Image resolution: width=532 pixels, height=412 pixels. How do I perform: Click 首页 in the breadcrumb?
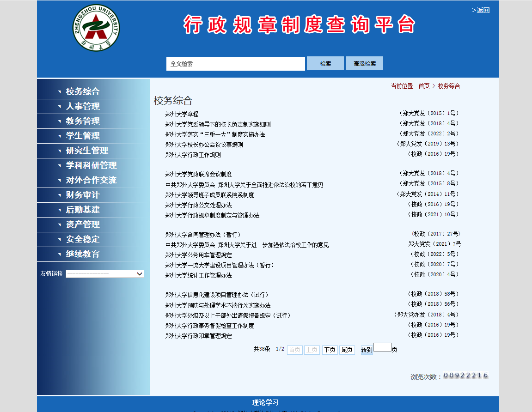click(x=424, y=86)
